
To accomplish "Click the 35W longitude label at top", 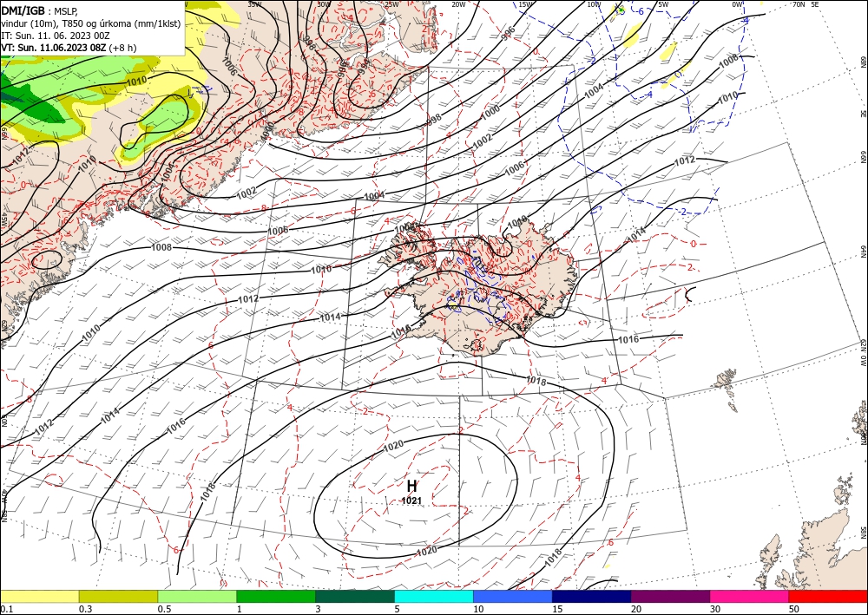I will click(254, 4).
